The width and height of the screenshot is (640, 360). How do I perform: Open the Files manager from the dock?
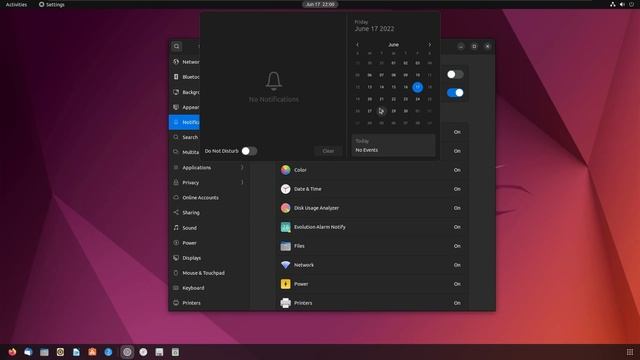click(x=44, y=352)
